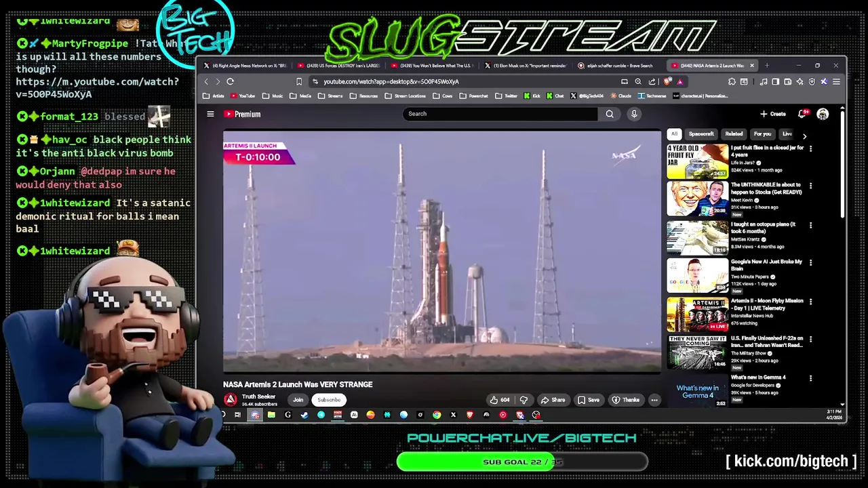Start voice search with the microphone icon
This screenshot has height=488, width=868.
(x=634, y=114)
